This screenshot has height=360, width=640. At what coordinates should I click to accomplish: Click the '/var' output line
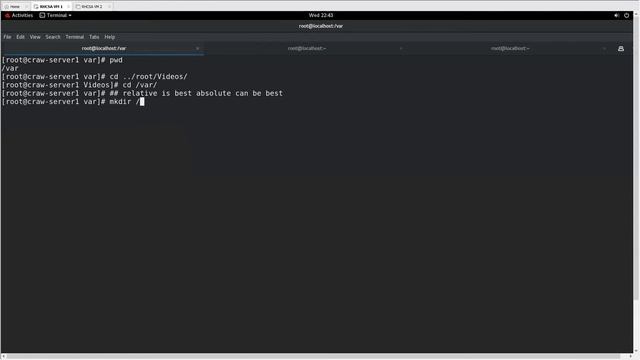point(10,68)
